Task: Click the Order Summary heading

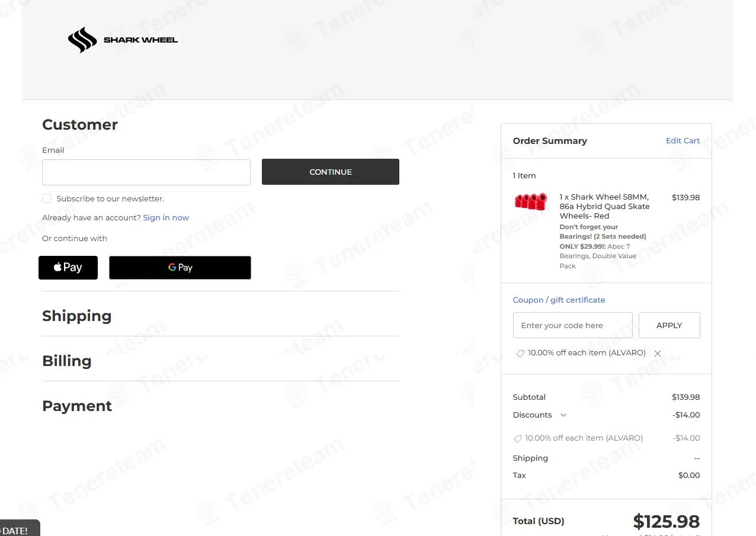Action: pos(550,140)
